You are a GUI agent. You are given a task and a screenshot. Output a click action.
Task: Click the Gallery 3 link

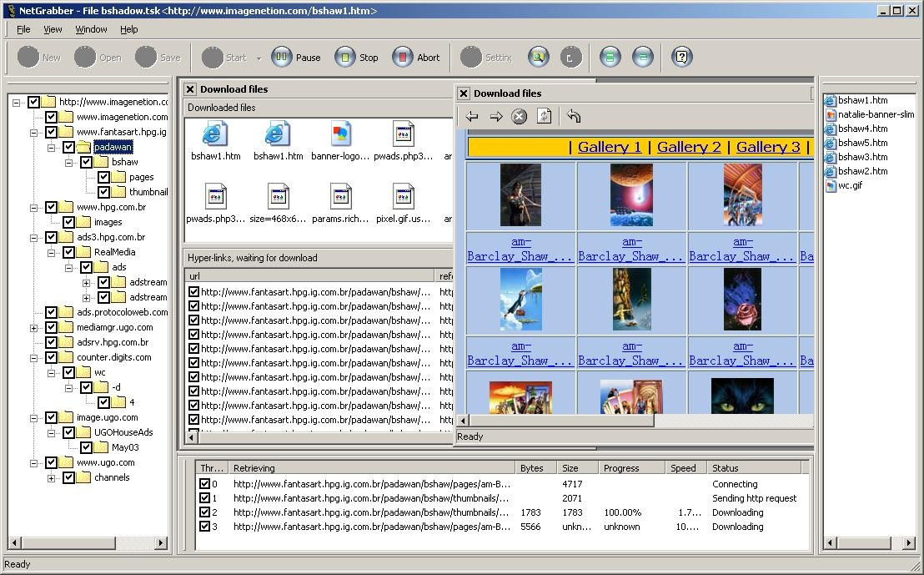click(x=768, y=147)
